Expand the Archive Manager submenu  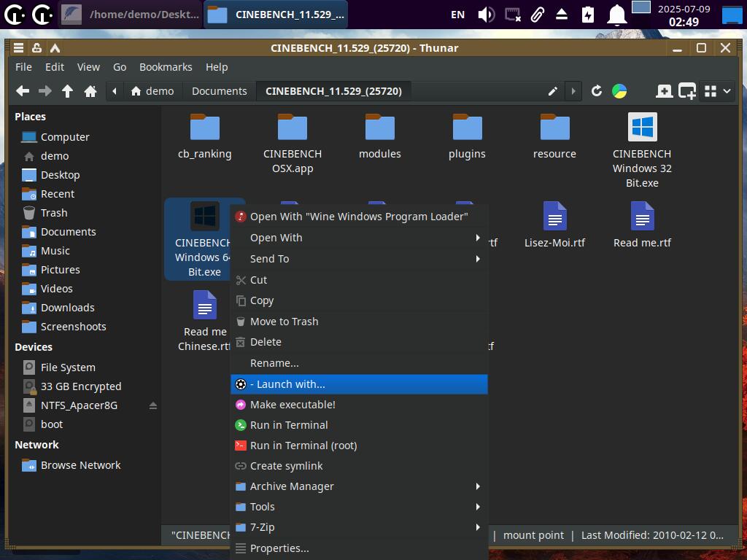point(359,486)
